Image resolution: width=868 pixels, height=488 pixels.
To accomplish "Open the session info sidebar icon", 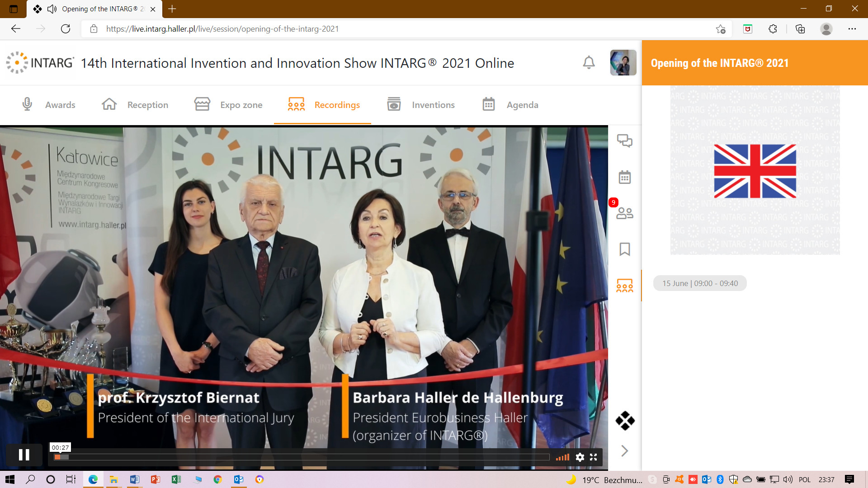I will (625, 286).
